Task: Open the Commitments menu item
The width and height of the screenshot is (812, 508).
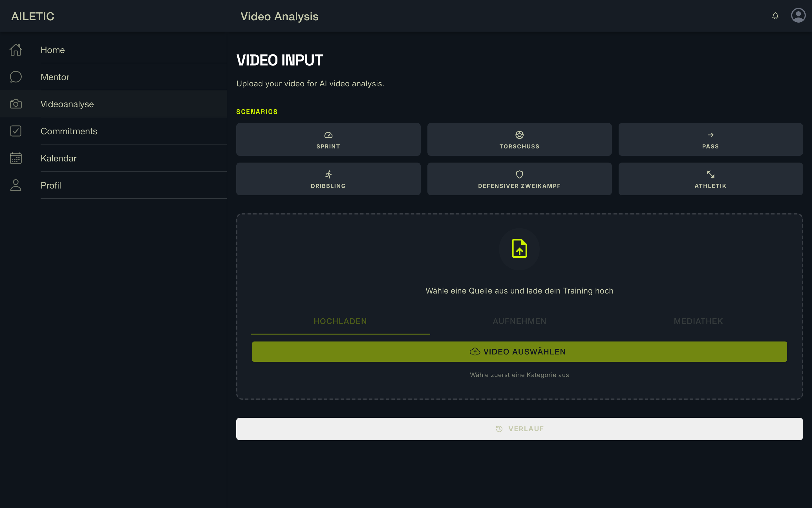Action: [113, 131]
